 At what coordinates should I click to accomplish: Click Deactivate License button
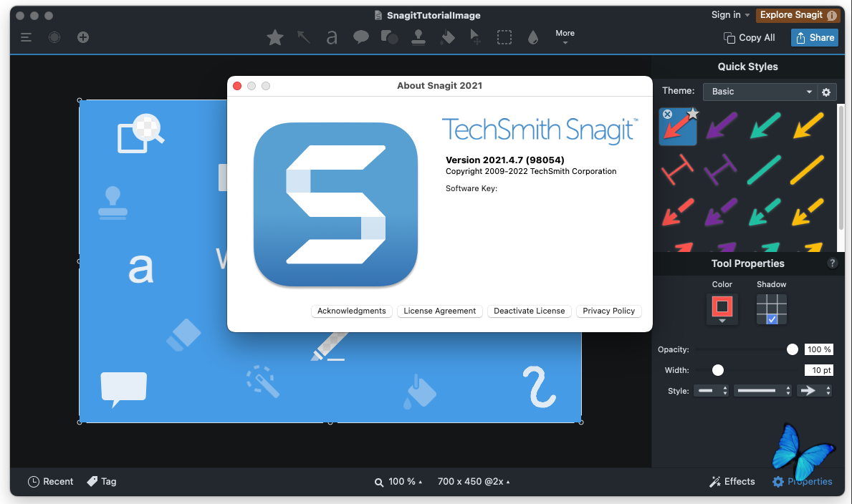tap(530, 311)
